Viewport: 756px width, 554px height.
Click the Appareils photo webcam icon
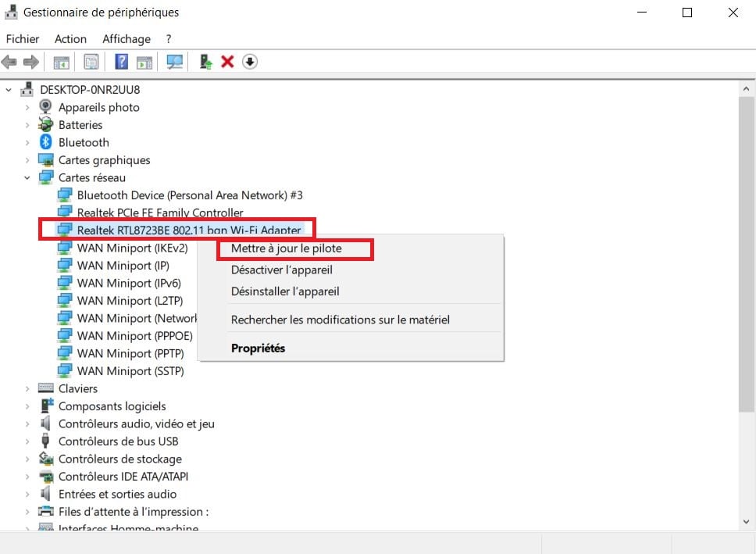click(45, 107)
